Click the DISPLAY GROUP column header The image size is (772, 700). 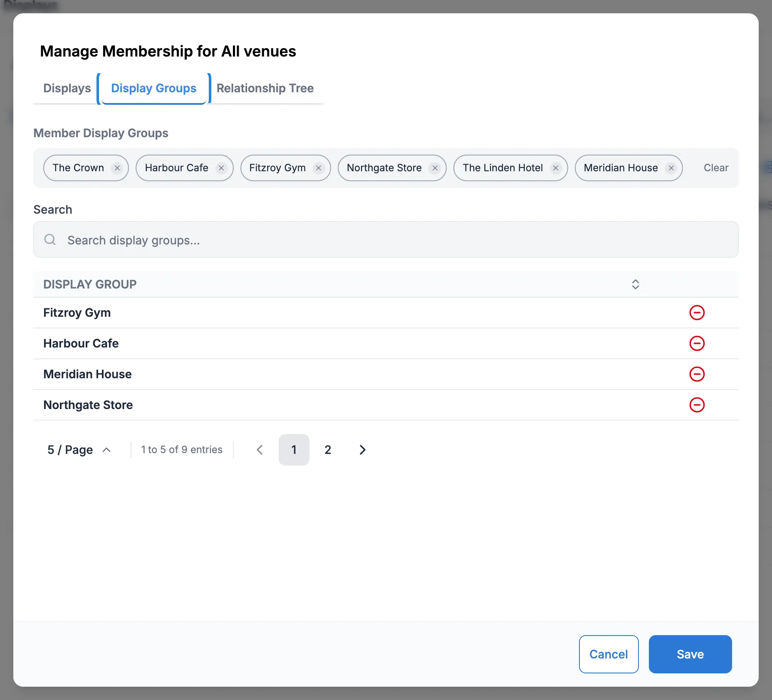[x=90, y=284]
